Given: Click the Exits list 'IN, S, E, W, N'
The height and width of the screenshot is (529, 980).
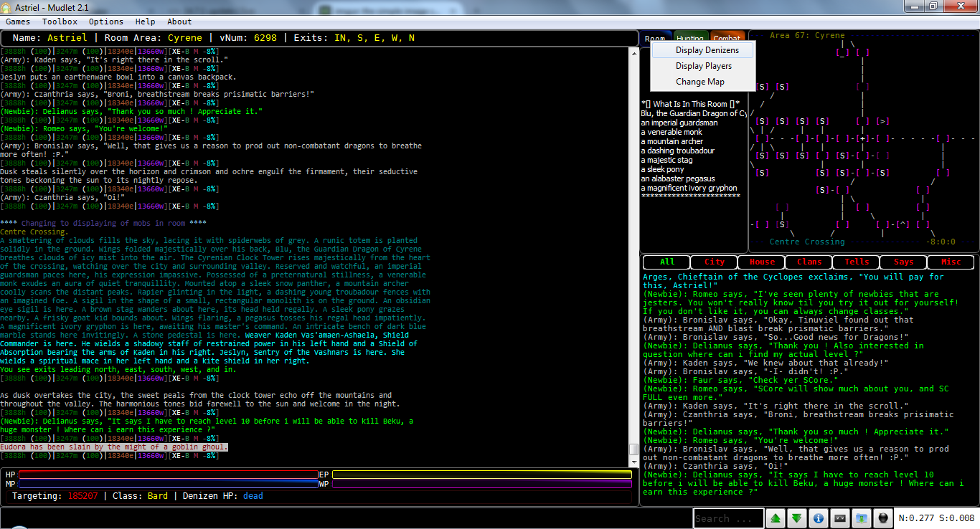Looking at the screenshot, I should 374,38.
